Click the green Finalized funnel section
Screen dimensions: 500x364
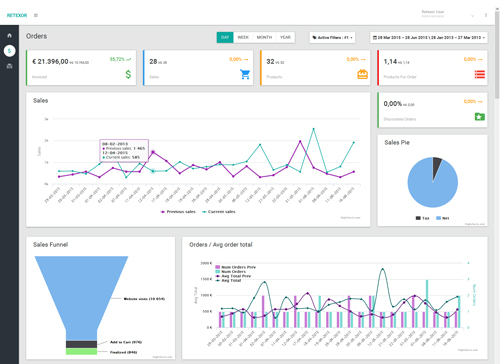pyautogui.click(x=81, y=351)
